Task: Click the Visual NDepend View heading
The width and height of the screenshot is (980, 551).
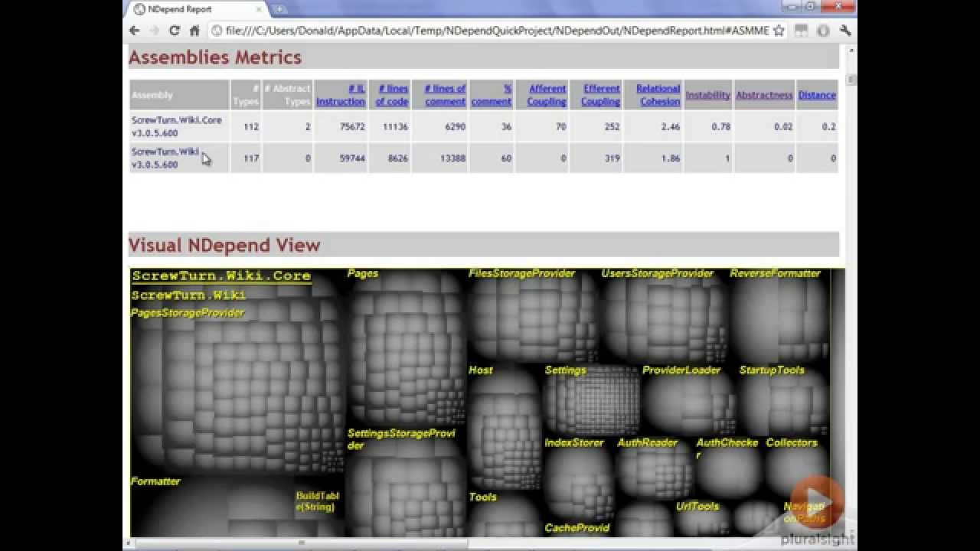Action: click(224, 245)
